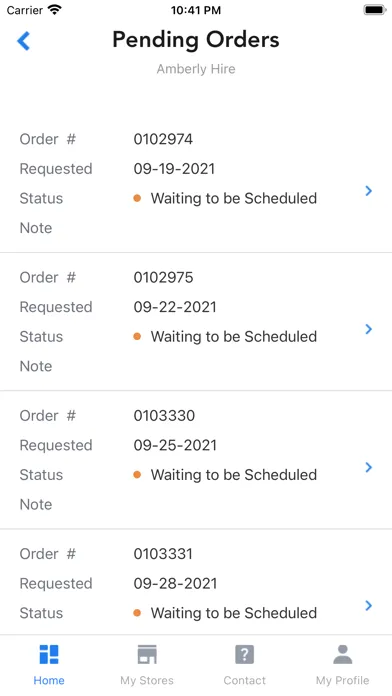The image size is (392, 696).
Task: Expand order 0102975 with its chevron
Action: point(368,329)
